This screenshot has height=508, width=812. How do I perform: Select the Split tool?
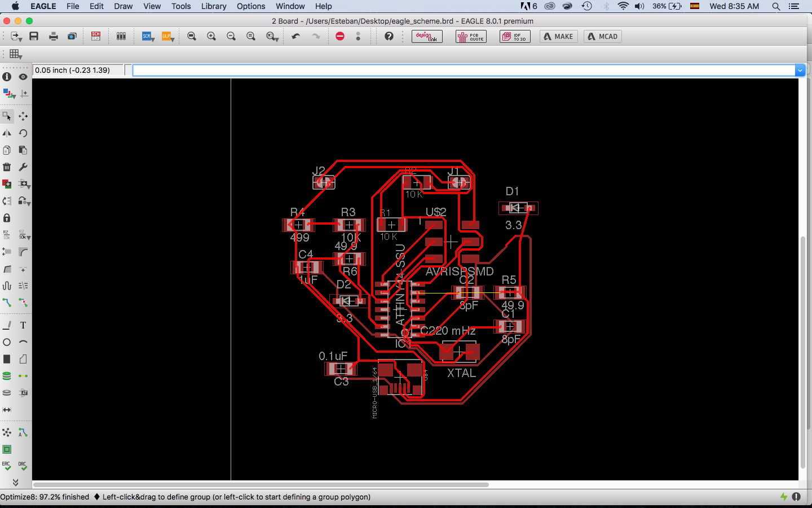point(7,269)
